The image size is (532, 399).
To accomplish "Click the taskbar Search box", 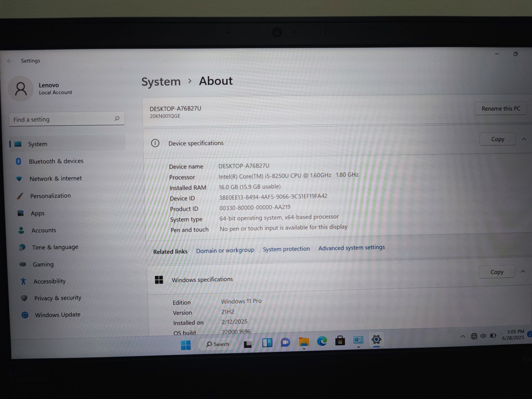I will click(218, 344).
